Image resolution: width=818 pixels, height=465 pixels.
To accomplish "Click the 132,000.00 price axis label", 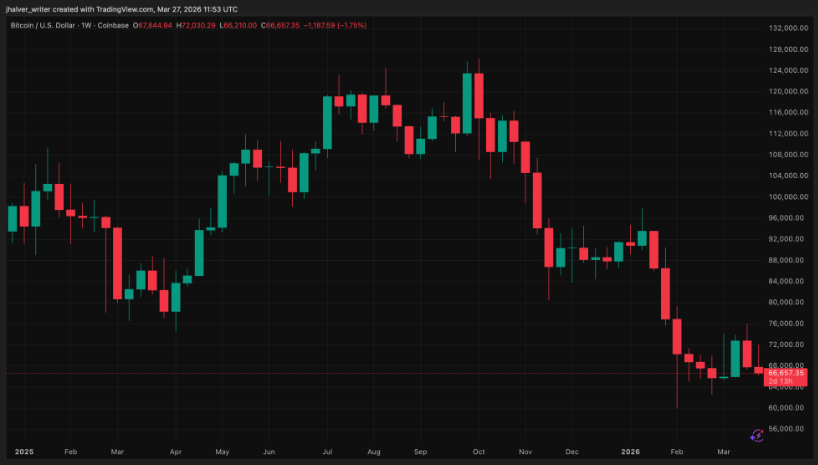I will pos(788,28).
